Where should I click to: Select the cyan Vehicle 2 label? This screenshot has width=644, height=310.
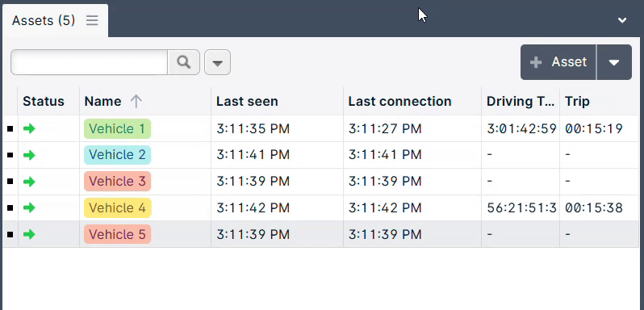(118, 155)
